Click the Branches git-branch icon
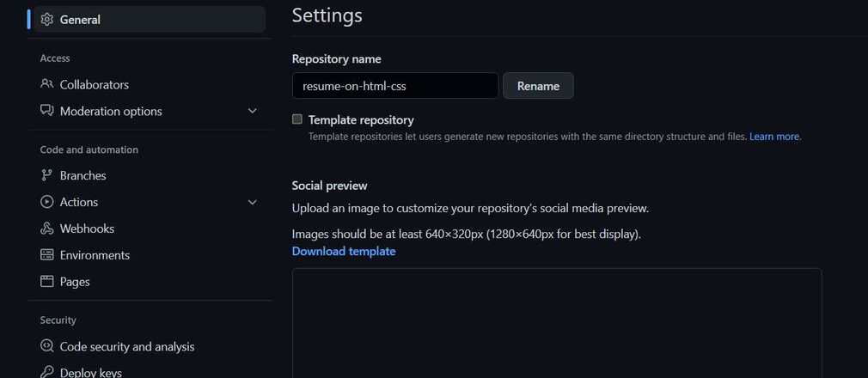The image size is (868, 378). pyautogui.click(x=47, y=175)
